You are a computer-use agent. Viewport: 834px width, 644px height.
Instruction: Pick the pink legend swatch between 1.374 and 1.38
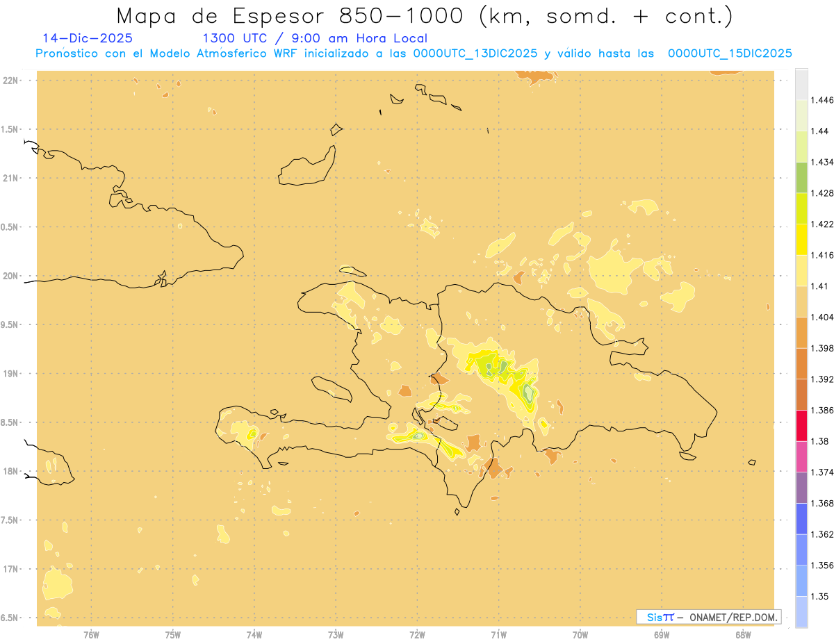coord(801,456)
